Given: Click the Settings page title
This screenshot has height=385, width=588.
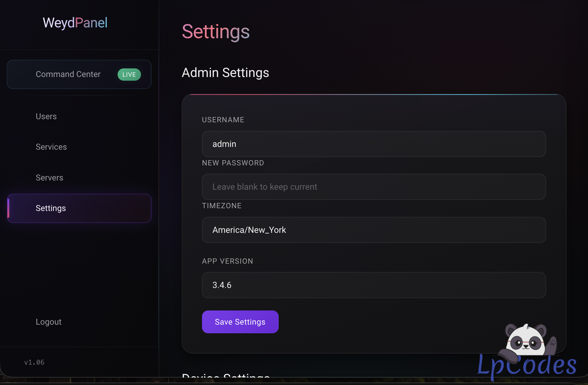Looking at the screenshot, I should [x=215, y=32].
